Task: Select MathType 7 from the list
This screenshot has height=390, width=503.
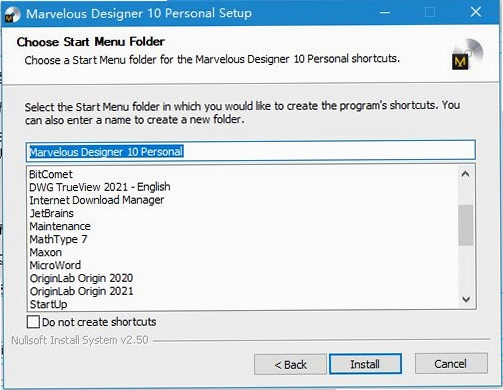Action: point(58,239)
